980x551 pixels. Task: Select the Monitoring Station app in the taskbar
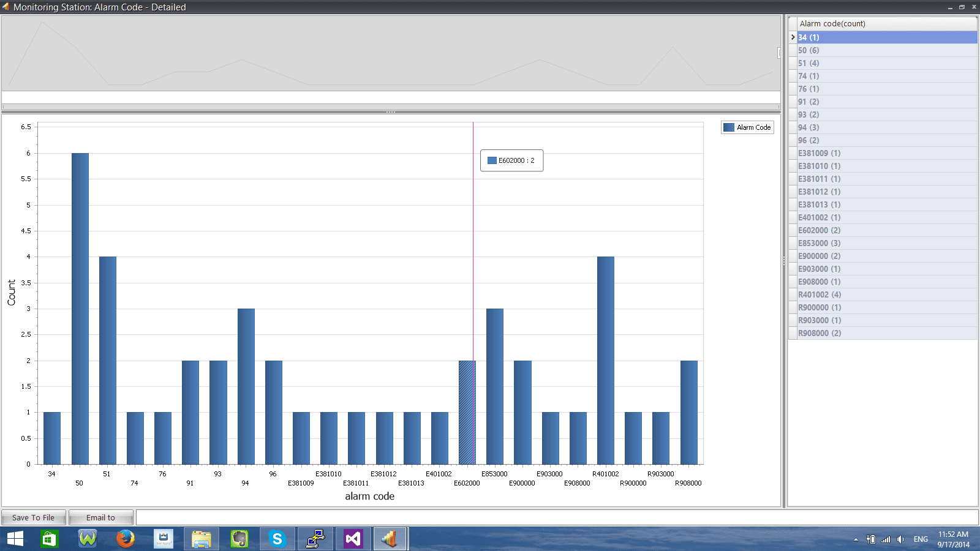390,539
